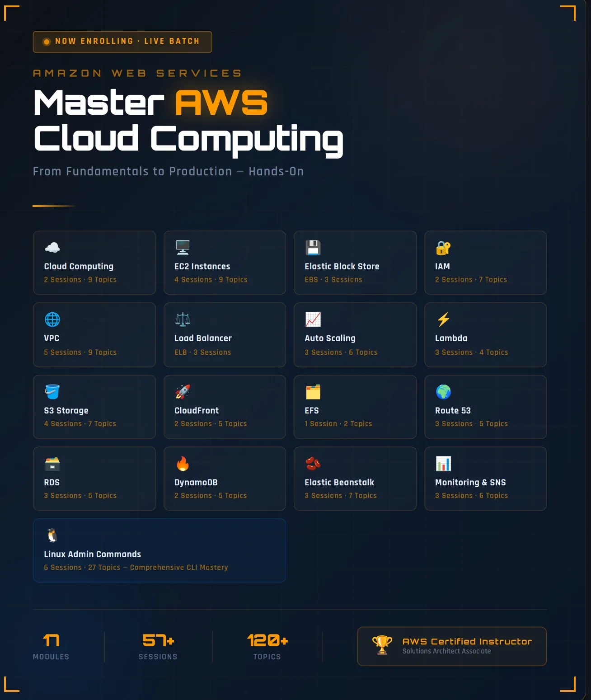Click the globe grid icon for VPC
Viewport: 591px width, 700px height.
coord(52,319)
